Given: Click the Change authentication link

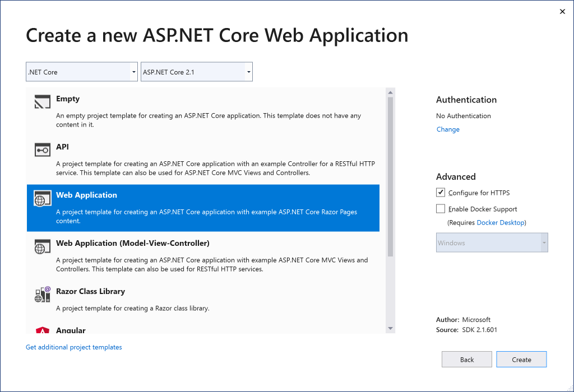Looking at the screenshot, I should (x=448, y=129).
